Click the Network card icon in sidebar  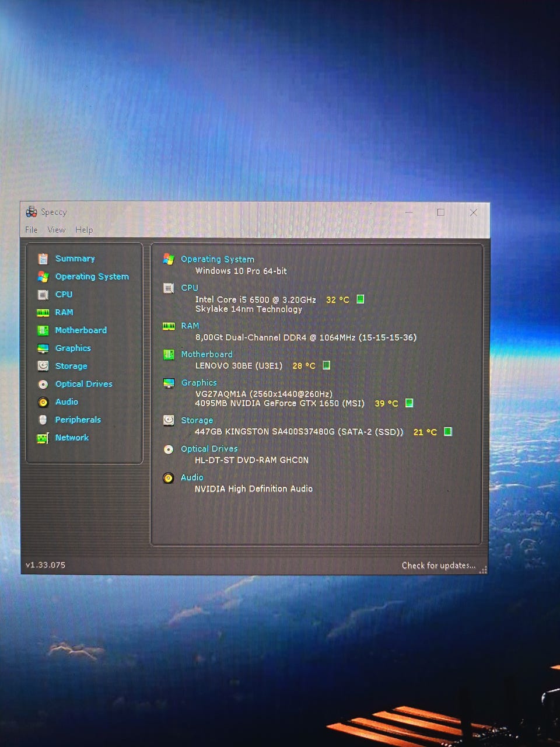click(43, 438)
